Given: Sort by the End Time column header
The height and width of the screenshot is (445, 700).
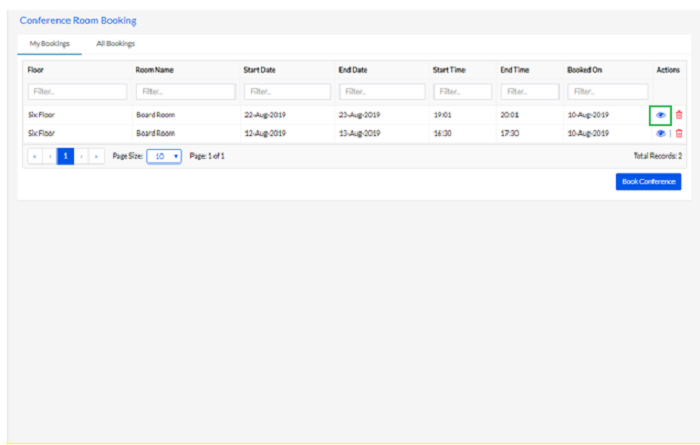Looking at the screenshot, I should pos(515,70).
